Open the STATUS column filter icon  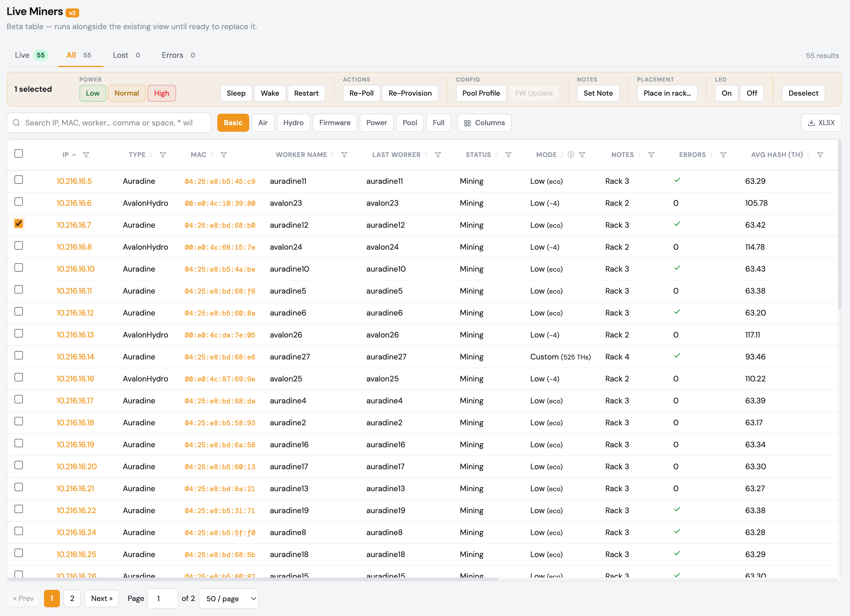click(508, 155)
